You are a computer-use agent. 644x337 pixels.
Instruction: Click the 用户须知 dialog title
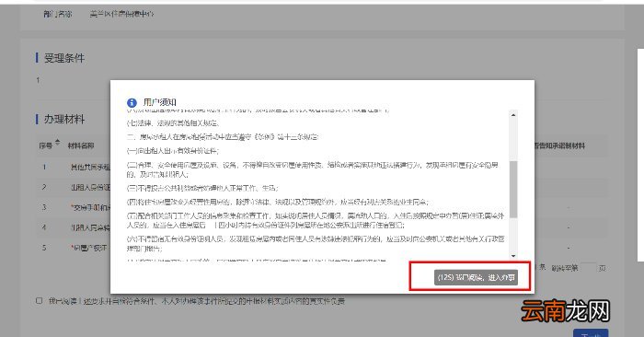click(x=160, y=102)
